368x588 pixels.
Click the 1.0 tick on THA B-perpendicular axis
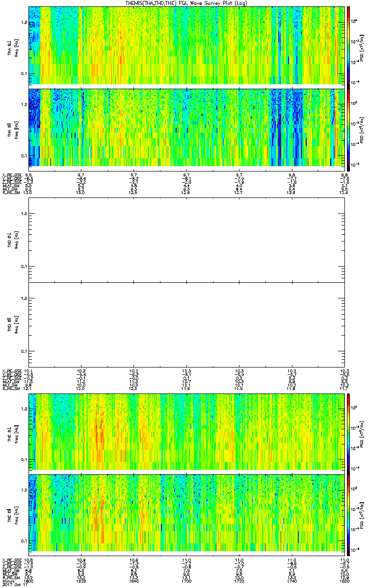pyautogui.click(x=24, y=23)
